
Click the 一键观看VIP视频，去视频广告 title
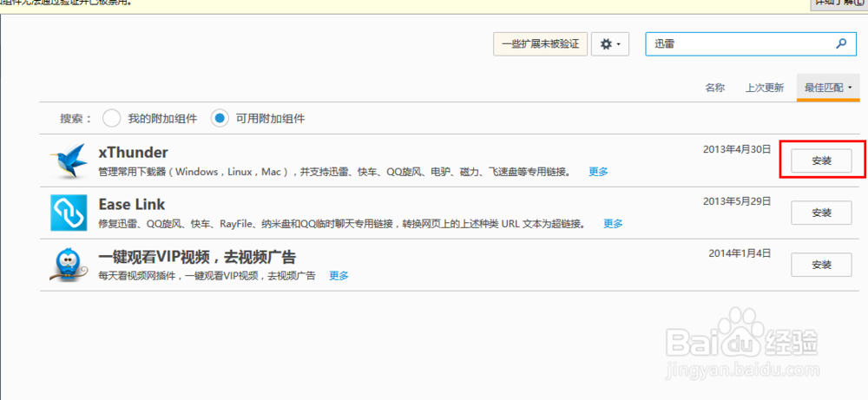pos(197,257)
